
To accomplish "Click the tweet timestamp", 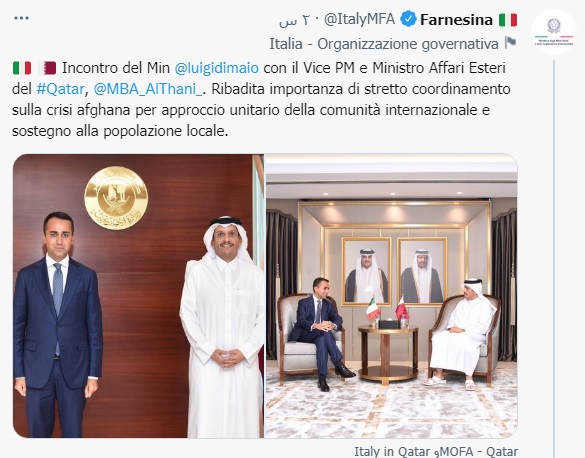I will (295, 20).
